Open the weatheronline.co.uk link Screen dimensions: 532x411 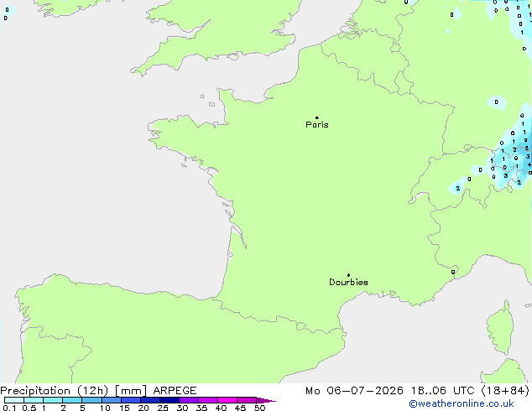tap(462, 403)
